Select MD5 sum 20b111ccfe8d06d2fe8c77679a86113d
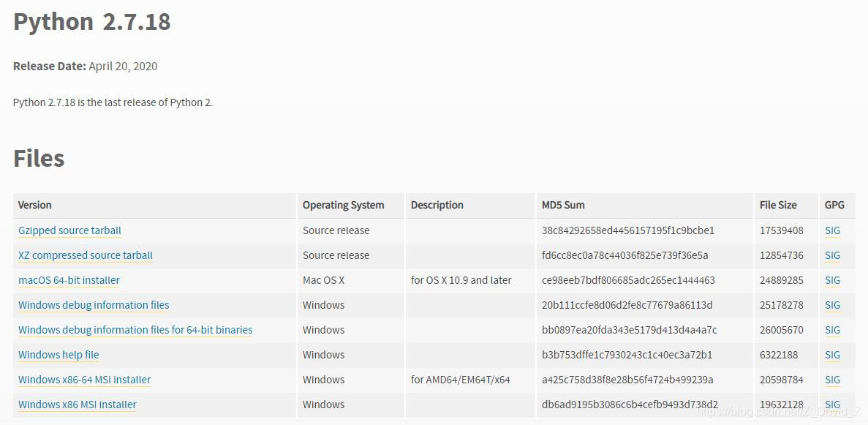This screenshot has height=425, width=868. (627, 305)
